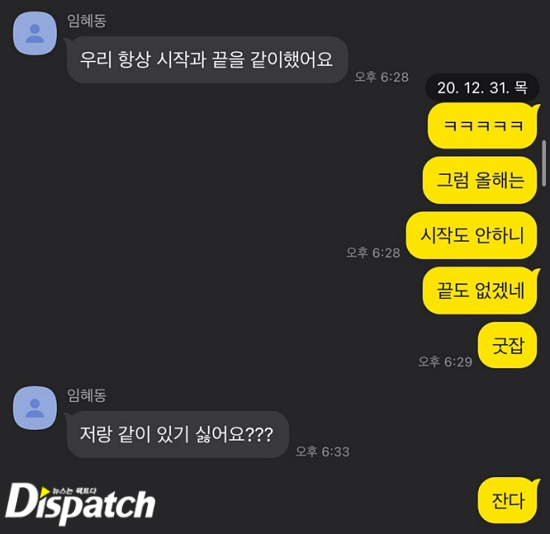Click the 오후 6:29 timestamp
The image size is (550, 534).
[445, 361]
